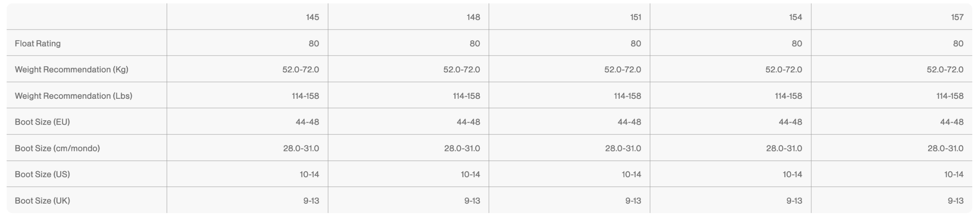Click the 157 size column header
The height and width of the screenshot is (219, 980).
coord(957,17)
